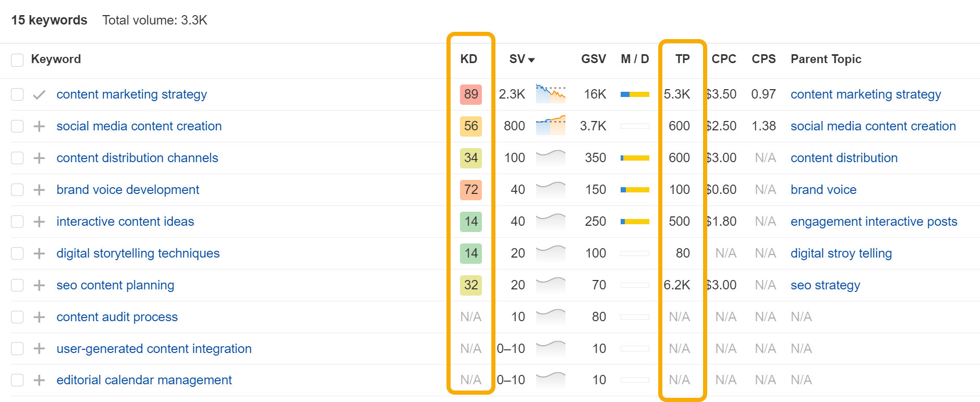Click the parent topic link "seo strategy"

[x=825, y=285]
